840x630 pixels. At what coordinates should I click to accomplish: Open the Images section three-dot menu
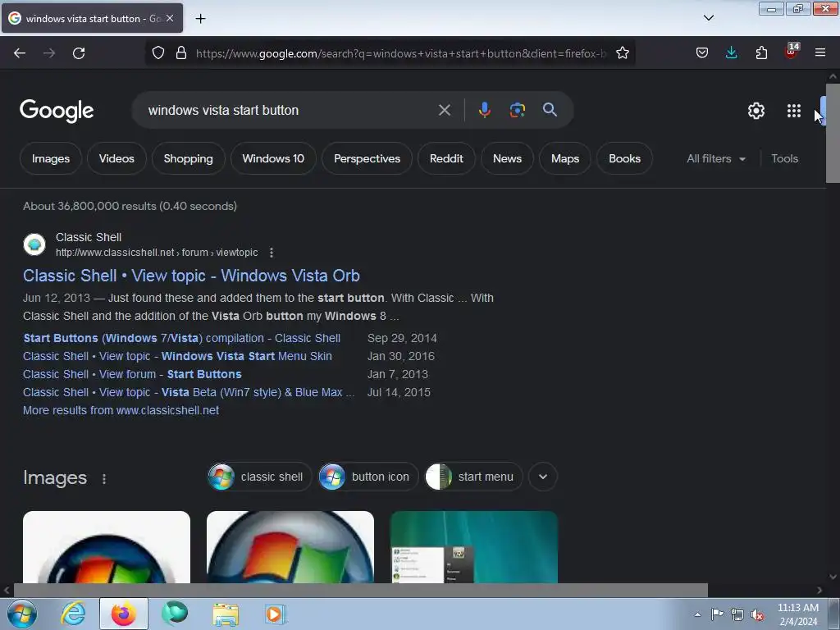(x=104, y=478)
